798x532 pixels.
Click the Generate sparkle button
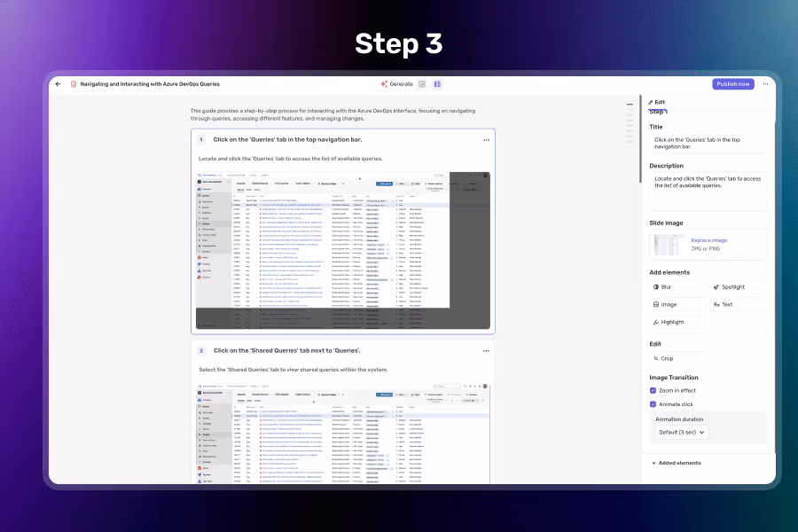point(396,84)
